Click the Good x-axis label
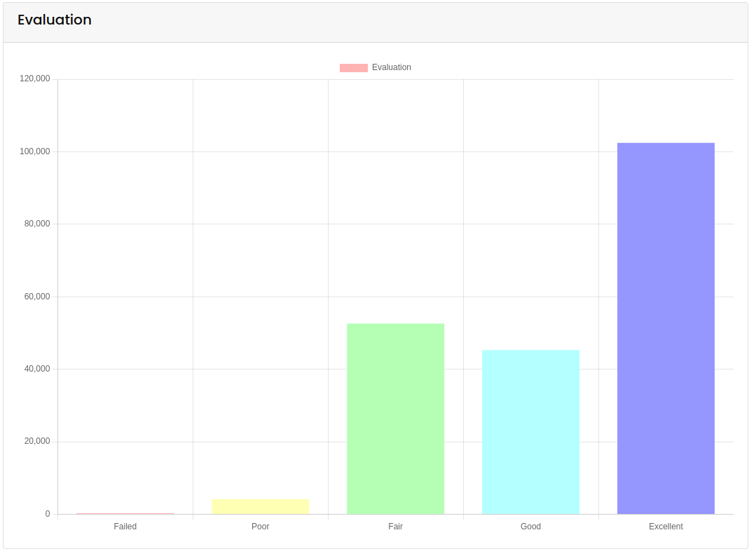Screen dimensions: 756x556 coord(530,527)
